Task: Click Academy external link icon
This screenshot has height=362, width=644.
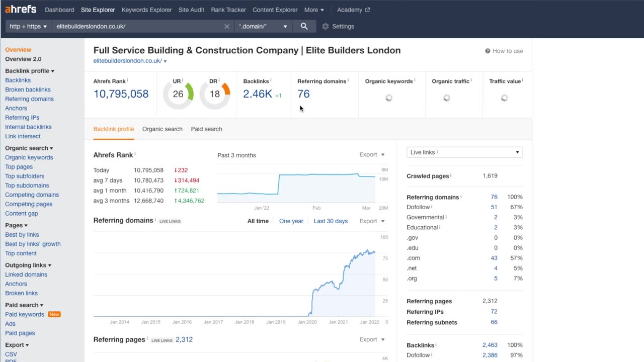Action: pos(367,10)
